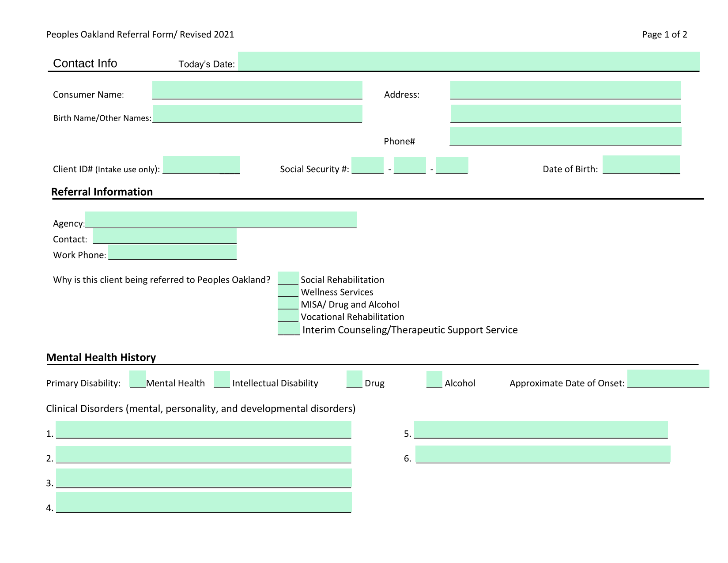Image resolution: width=728 pixels, height=563 pixels.
Task: Select Clinical Disorders line 1 field
Action: click(x=204, y=430)
